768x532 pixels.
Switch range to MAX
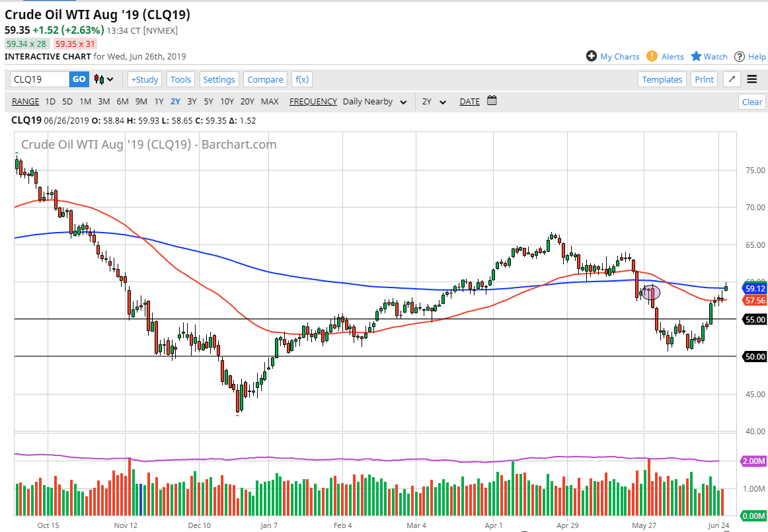tap(270, 101)
